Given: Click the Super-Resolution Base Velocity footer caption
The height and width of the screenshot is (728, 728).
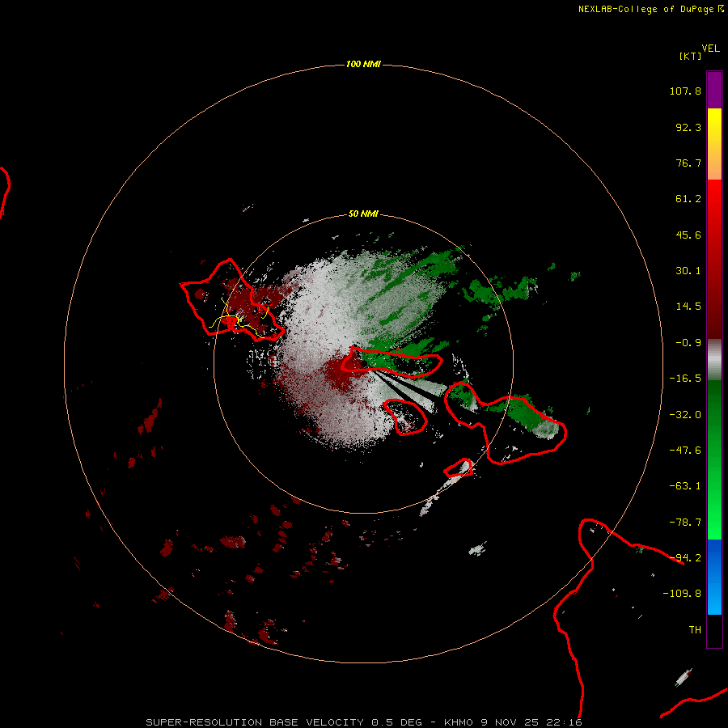Looking at the screenshot, I should [363, 722].
